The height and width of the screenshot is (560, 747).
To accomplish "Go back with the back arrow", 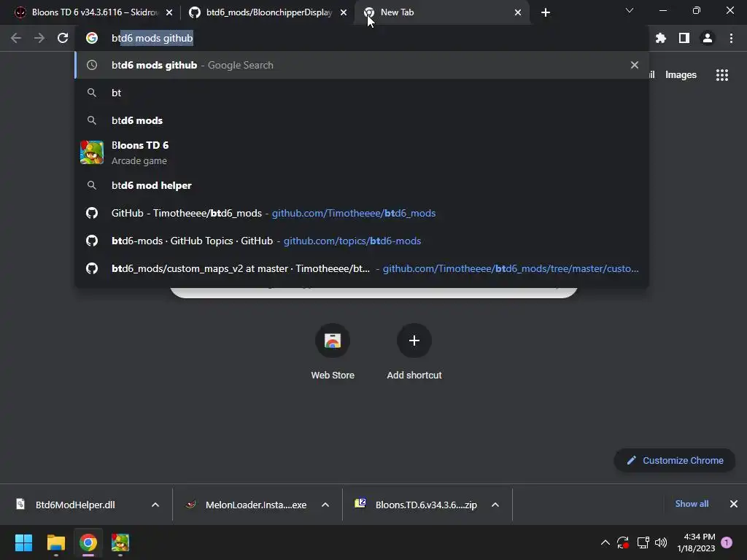I will [16, 38].
